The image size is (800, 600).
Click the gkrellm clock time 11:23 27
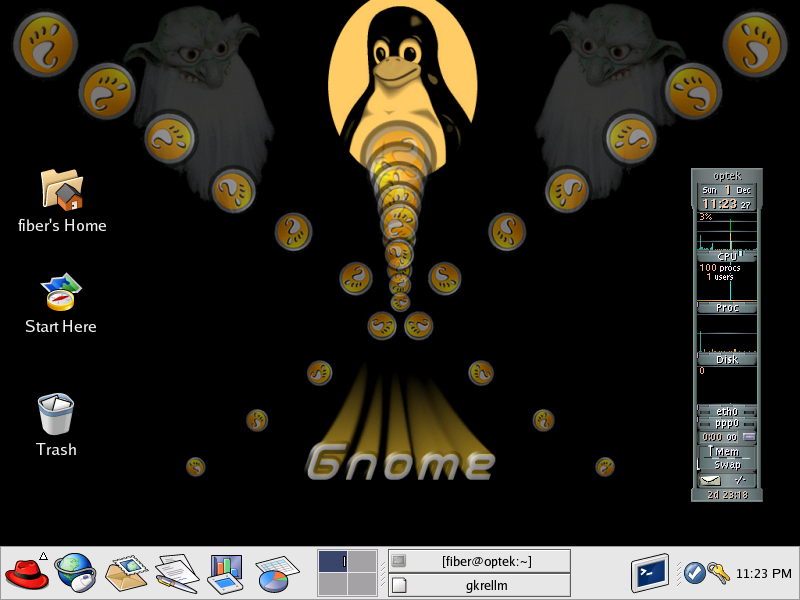click(x=727, y=204)
